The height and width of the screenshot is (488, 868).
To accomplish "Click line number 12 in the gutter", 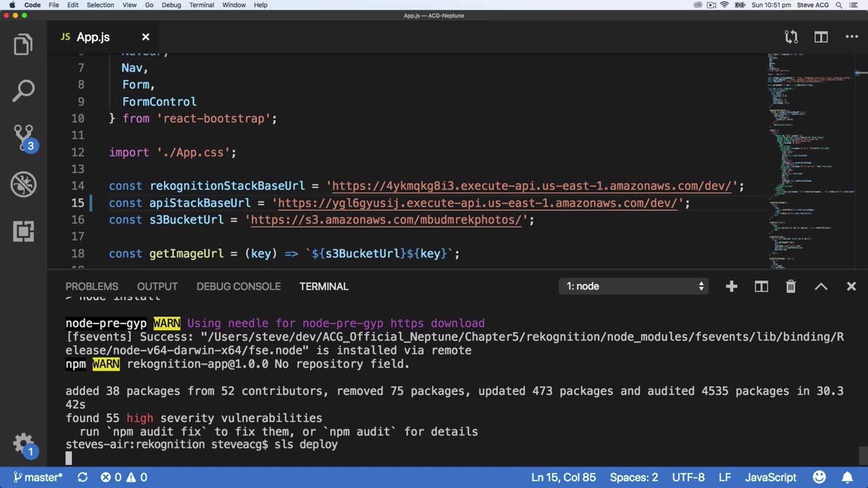I will click(77, 152).
